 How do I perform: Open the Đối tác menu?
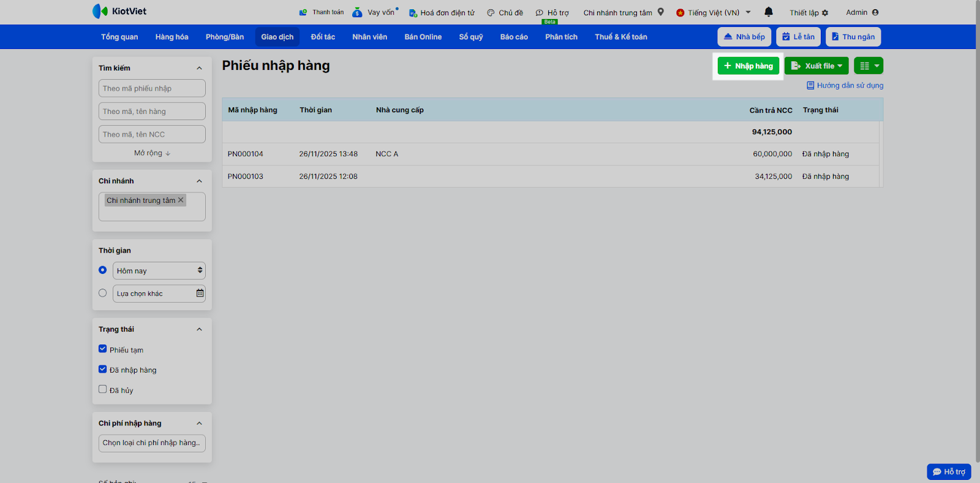tap(323, 37)
